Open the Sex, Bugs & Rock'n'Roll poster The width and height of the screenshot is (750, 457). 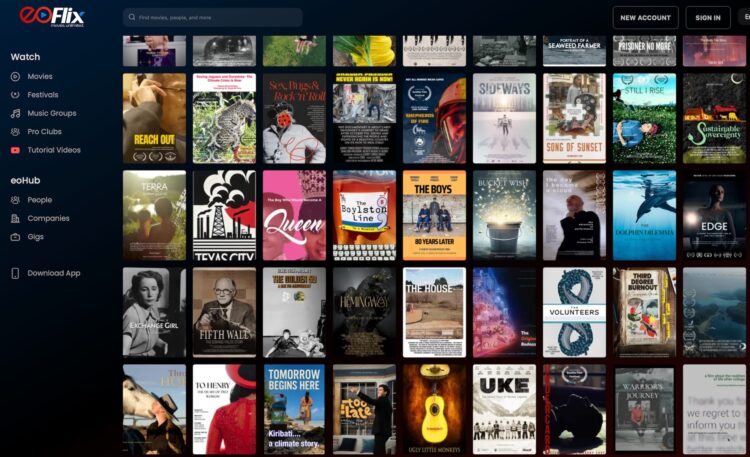click(x=294, y=118)
